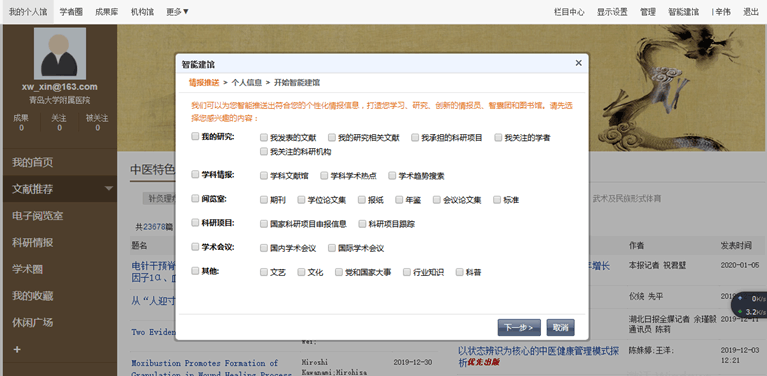Check 国际学术会议 option
767x376 pixels.
pos(332,248)
